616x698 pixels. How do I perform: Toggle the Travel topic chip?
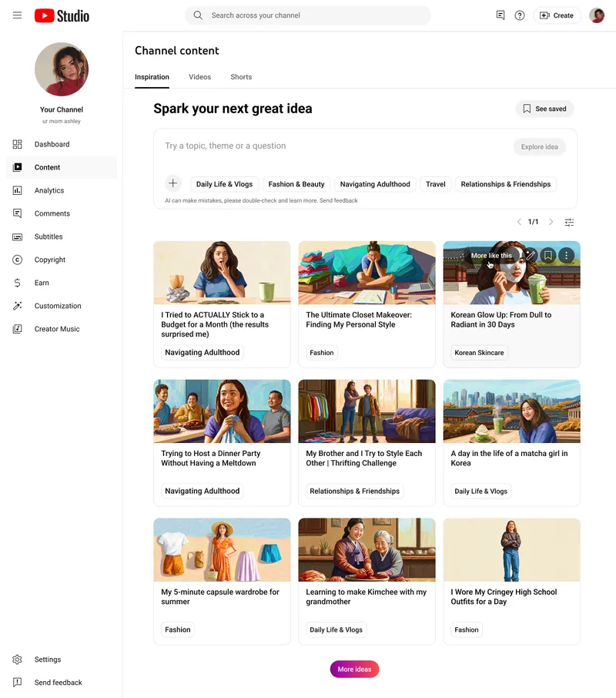coord(435,184)
